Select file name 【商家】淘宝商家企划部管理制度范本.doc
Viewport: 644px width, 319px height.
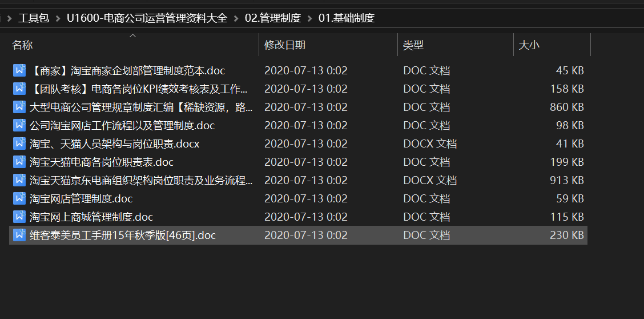(127, 71)
